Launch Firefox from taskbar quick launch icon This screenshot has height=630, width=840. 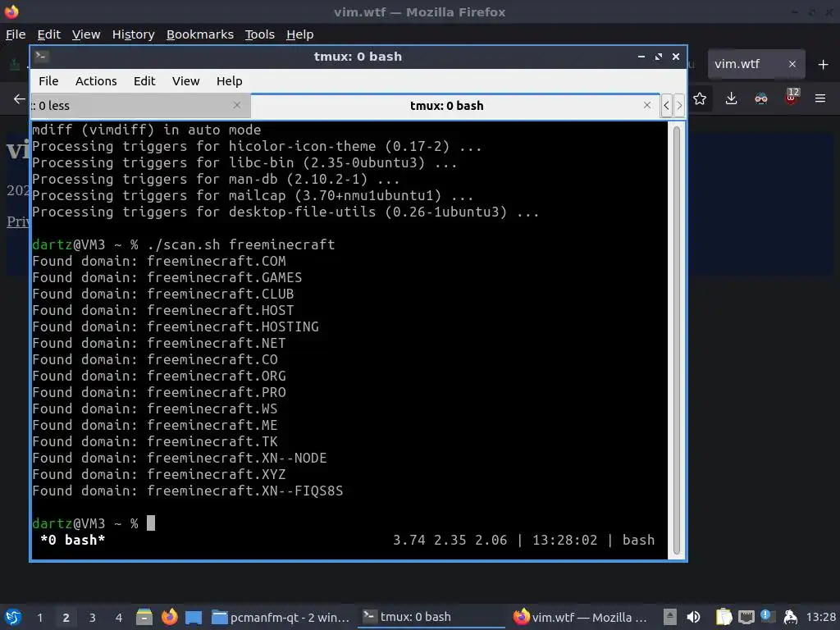pos(169,617)
